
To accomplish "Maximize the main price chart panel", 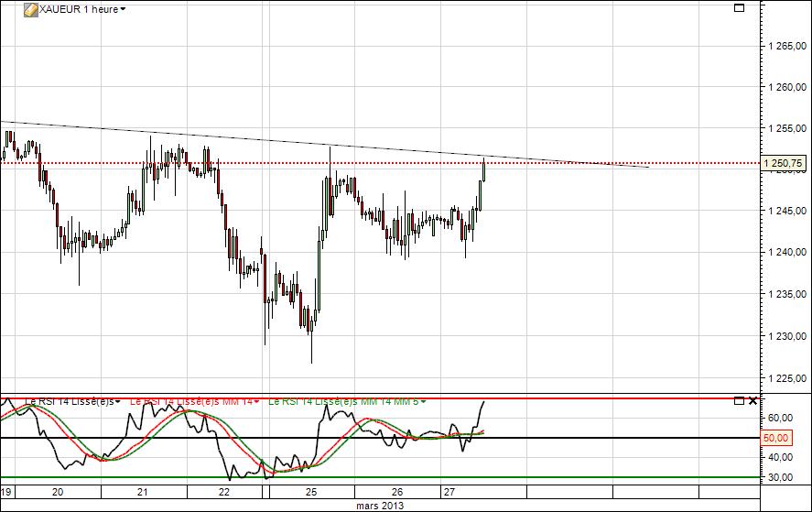I will [739, 8].
